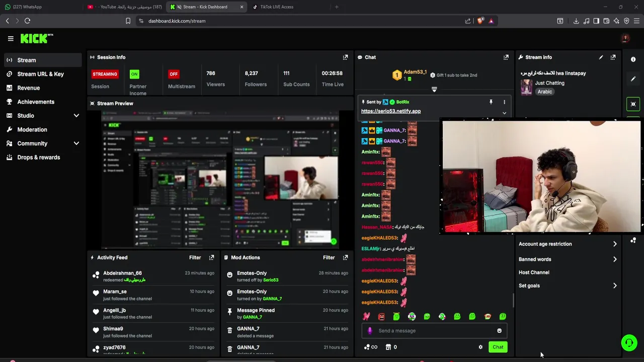The height and width of the screenshot is (362, 644).
Task: Click the Send a message field
Action: click(433, 331)
